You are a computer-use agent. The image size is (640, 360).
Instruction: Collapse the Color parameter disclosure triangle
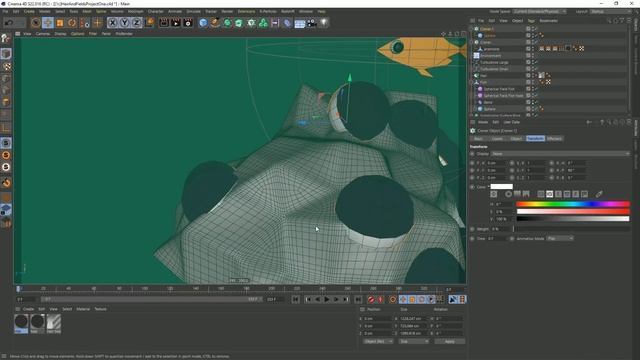(x=489, y=187)
